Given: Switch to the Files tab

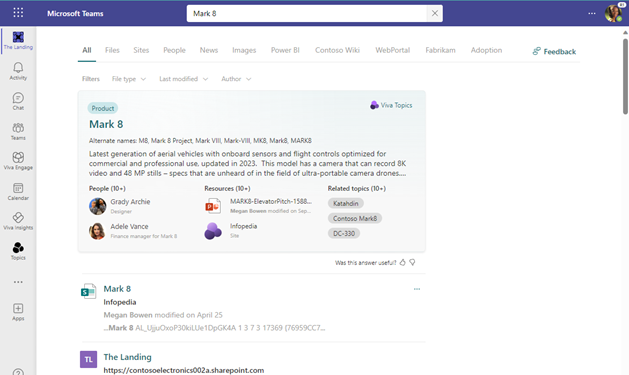Looking at the screenshot, I should click(112, 50).
